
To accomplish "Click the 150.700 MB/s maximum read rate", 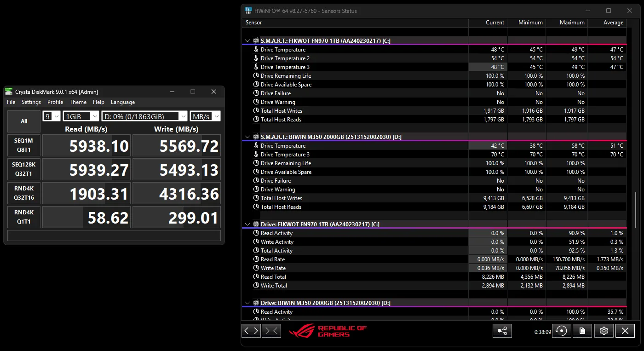I will point(568,259).
